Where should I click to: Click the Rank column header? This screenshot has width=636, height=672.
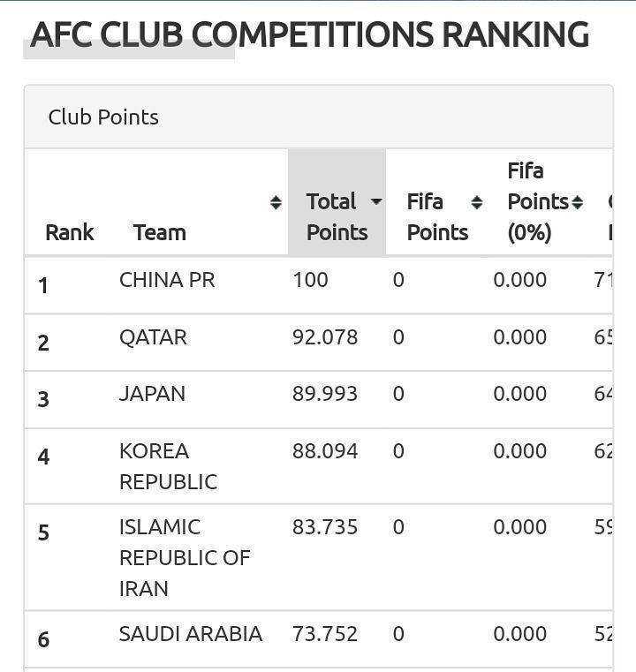point(70,232)
